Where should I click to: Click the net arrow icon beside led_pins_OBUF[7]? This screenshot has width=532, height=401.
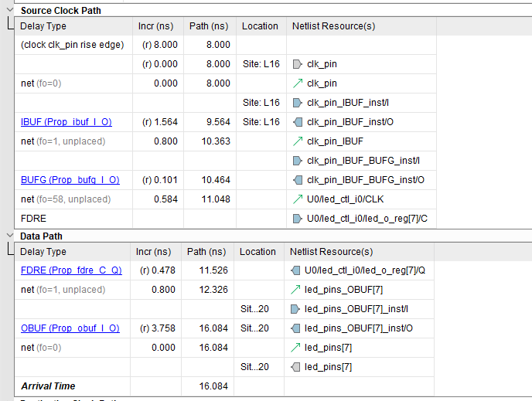point(295,290)
